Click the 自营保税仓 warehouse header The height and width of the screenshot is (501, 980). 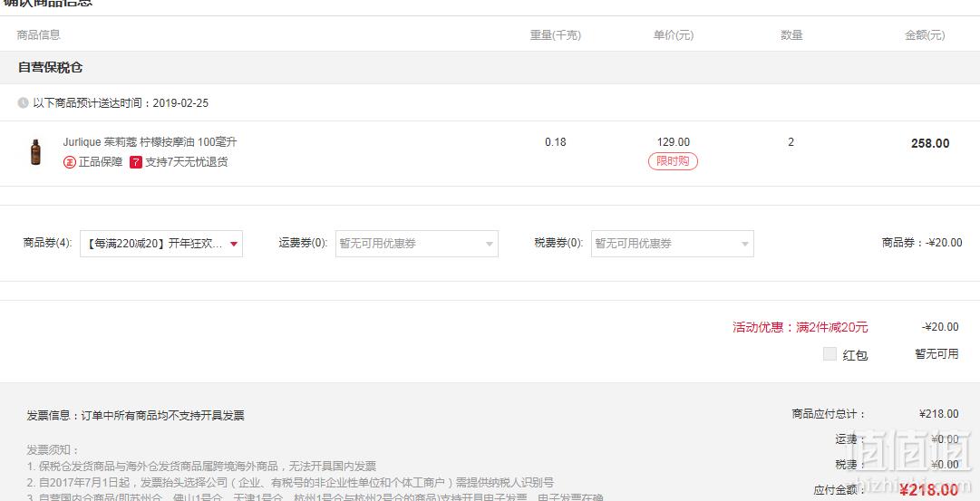tap(50, 67)
